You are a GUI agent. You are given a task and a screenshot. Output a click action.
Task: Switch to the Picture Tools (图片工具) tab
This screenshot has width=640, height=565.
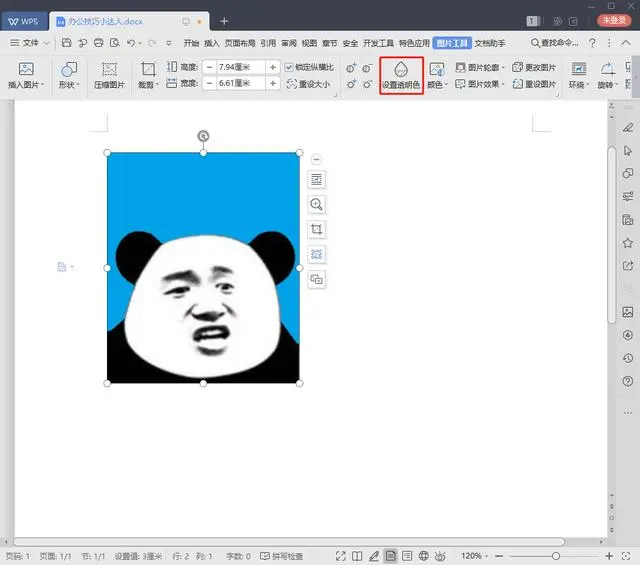(x=452, y=43)
